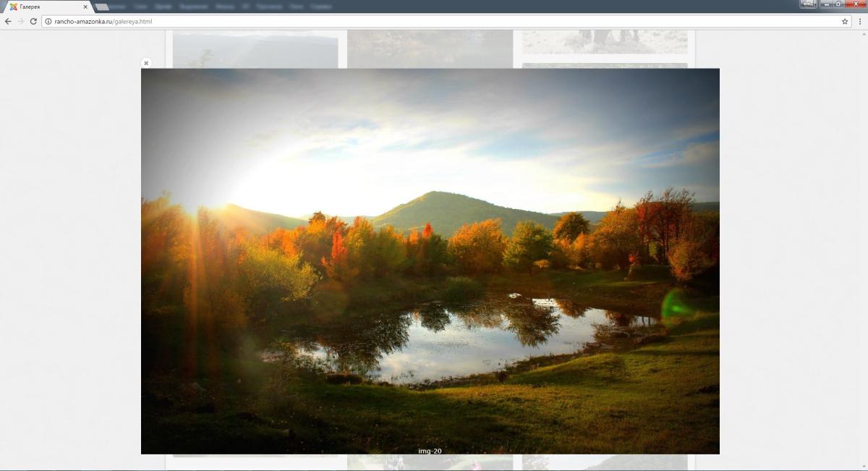
Task: View site information icon in address bar
Action: point(48,22)
